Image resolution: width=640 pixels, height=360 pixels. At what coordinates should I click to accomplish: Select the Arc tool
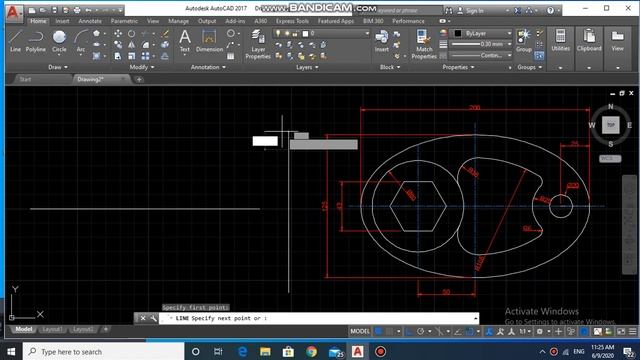tap(81, 41)
